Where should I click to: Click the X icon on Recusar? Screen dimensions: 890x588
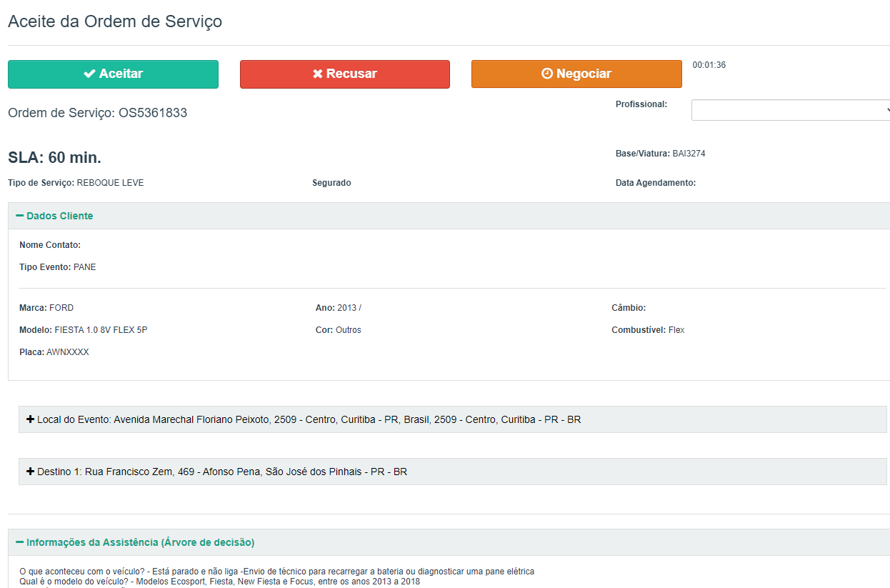point(318,74)
